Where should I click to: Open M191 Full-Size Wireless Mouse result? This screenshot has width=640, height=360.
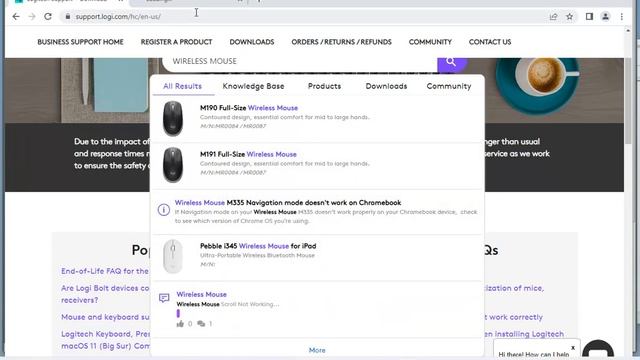(248, 154)
